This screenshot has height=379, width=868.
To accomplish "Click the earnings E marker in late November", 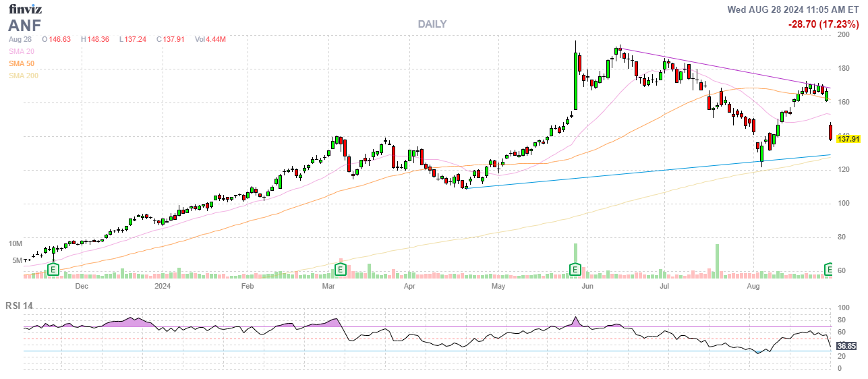I will tap(53, 270).
